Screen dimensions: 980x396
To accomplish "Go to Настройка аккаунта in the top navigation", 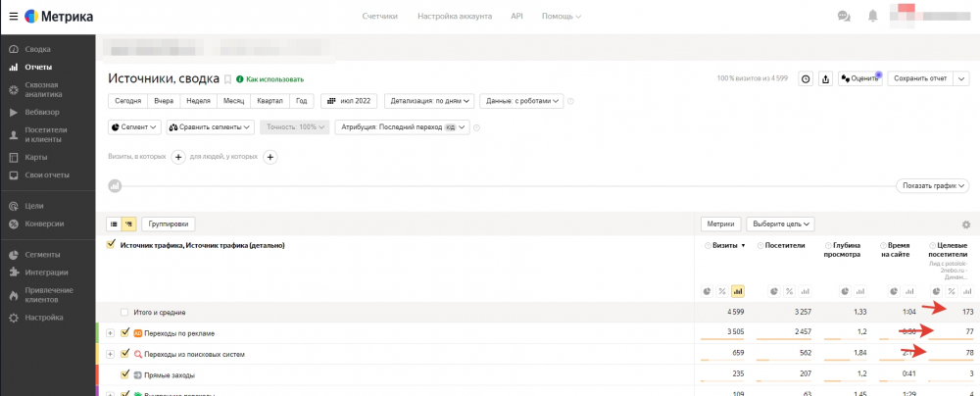I will pos(455,17).
